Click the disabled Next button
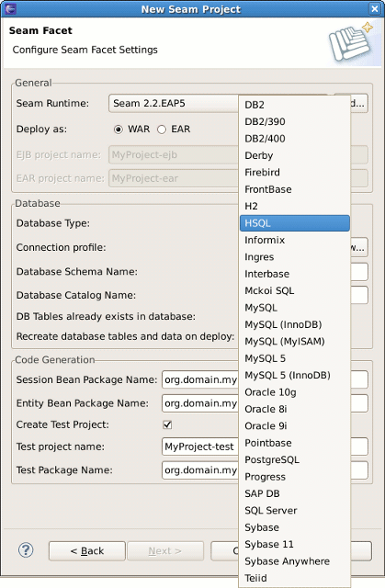Viewport: 385px width, 588px height. [x=165, y=551]
